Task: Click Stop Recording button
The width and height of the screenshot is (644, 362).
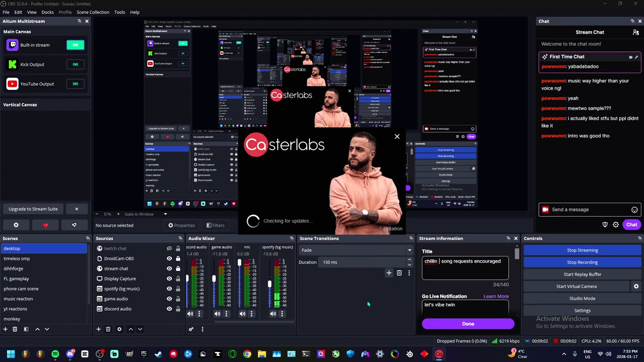Action: tap(582, 262)
